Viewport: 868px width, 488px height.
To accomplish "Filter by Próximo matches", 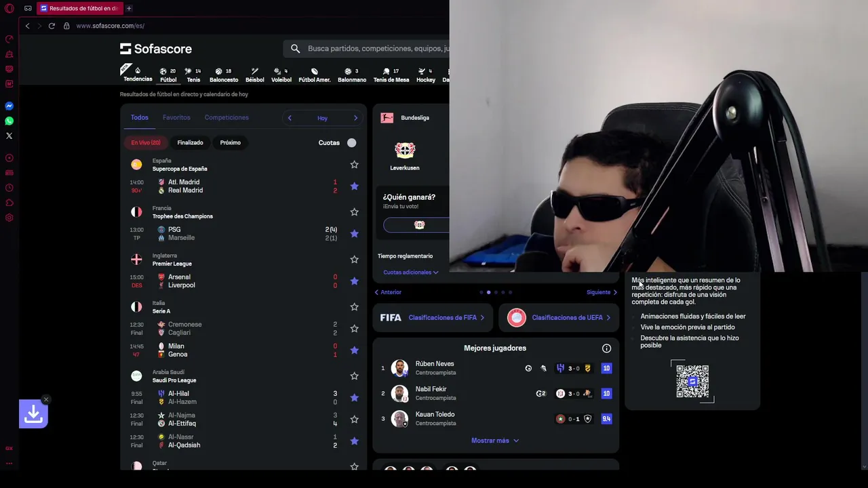I will click(x=230, y=143).
